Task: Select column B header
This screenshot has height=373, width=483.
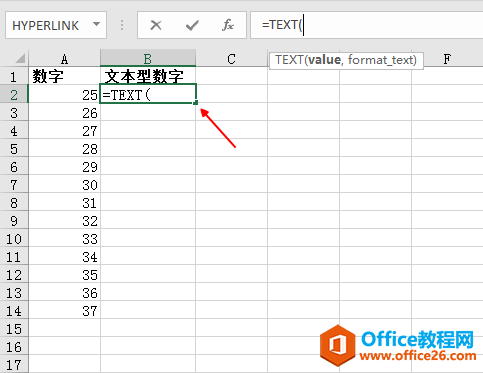Action: tap(148, 59)
